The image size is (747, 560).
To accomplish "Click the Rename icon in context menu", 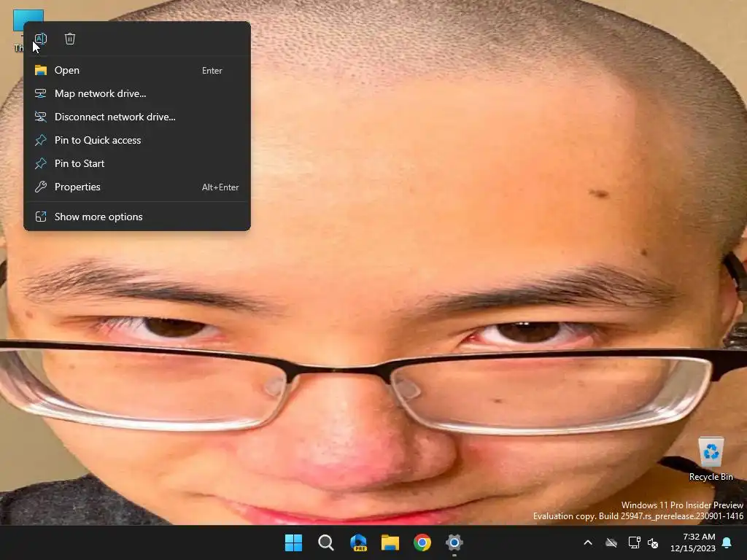I will (41, 39).
